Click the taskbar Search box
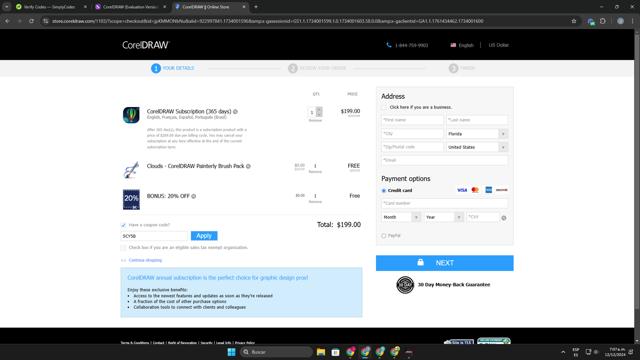This screenshot has width=640, height=360. pos(276,352)
